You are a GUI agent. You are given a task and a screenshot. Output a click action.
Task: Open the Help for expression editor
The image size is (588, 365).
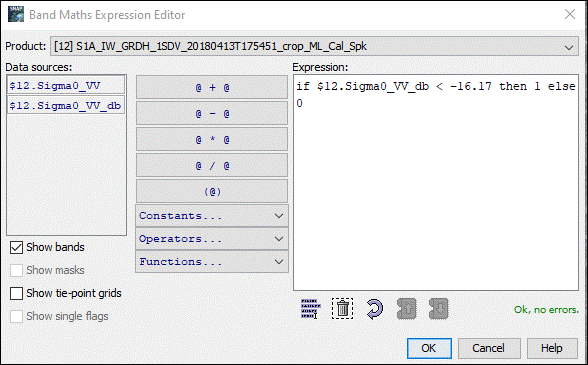pos(552,348)
